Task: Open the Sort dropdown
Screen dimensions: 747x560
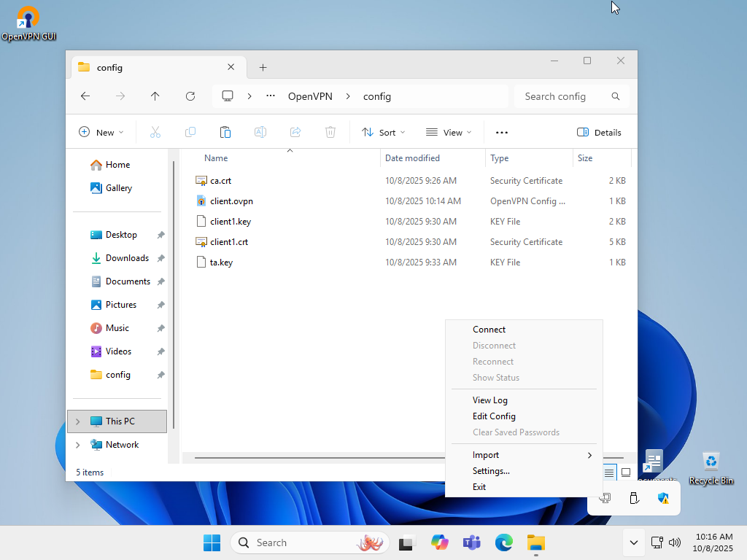Action: [x=384, y=133]
